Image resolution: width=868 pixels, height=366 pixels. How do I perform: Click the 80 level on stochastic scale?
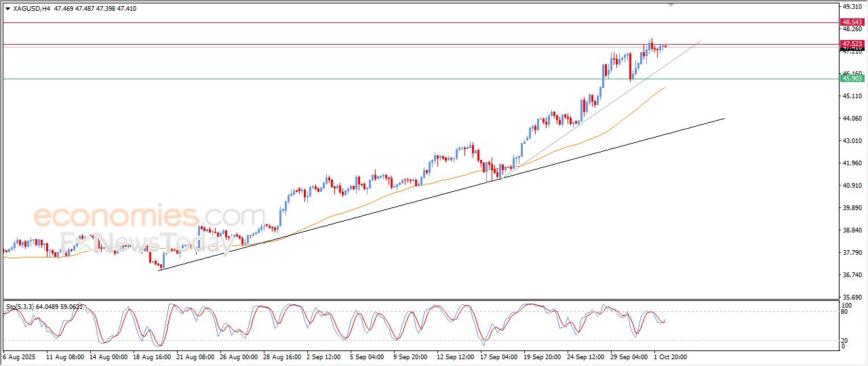click(x=844, y=312)
